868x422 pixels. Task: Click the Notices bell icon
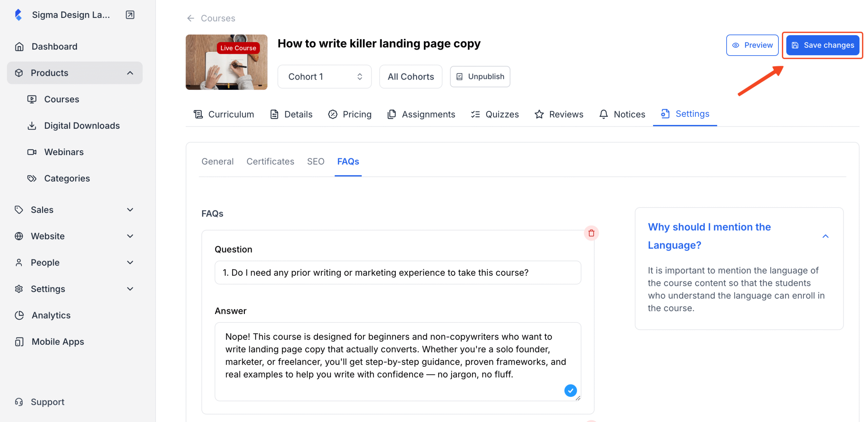tap(604, 114)
